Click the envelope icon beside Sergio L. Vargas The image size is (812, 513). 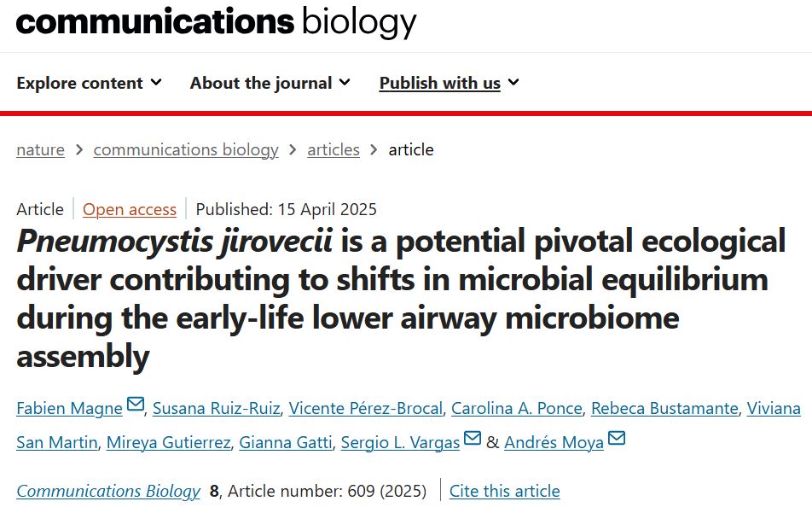click(473, 439)
